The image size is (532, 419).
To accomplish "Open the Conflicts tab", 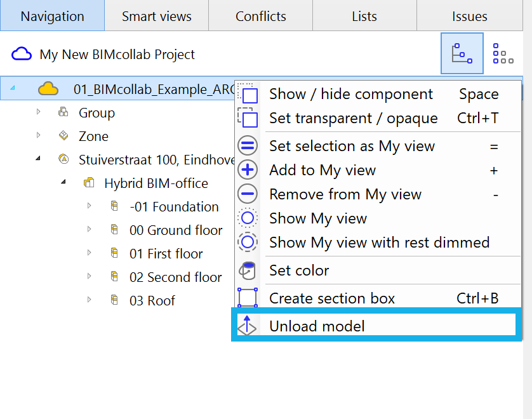I will tap(260, 16).
